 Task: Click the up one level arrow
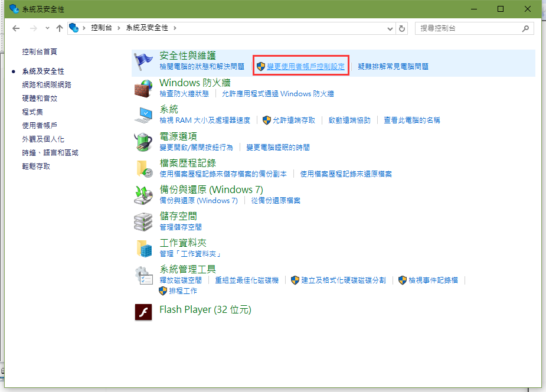point(60,28)
